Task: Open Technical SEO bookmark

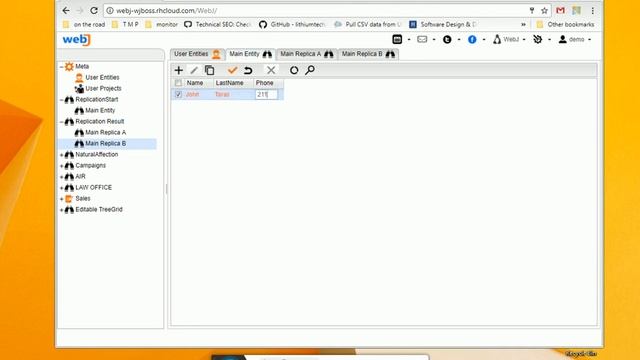Action: point(218,24)
